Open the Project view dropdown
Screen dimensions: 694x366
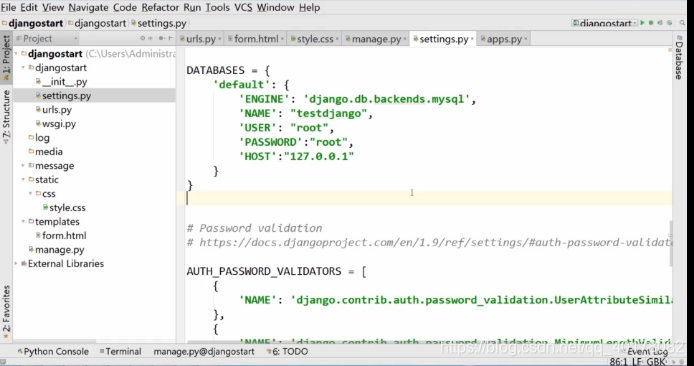coord(46,39)
